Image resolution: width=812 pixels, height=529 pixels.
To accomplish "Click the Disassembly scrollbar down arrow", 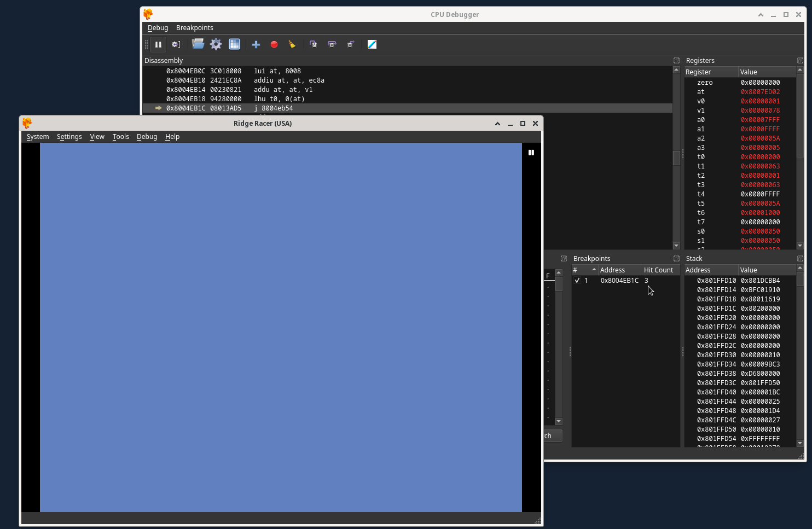I will pos(676,246).
